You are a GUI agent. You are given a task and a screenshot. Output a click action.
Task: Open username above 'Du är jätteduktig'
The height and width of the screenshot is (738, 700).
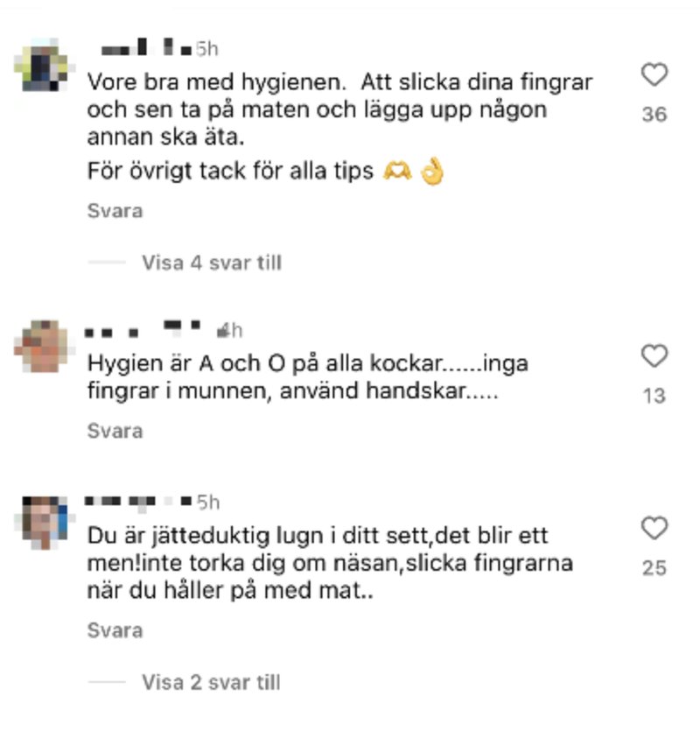(138, 502)
